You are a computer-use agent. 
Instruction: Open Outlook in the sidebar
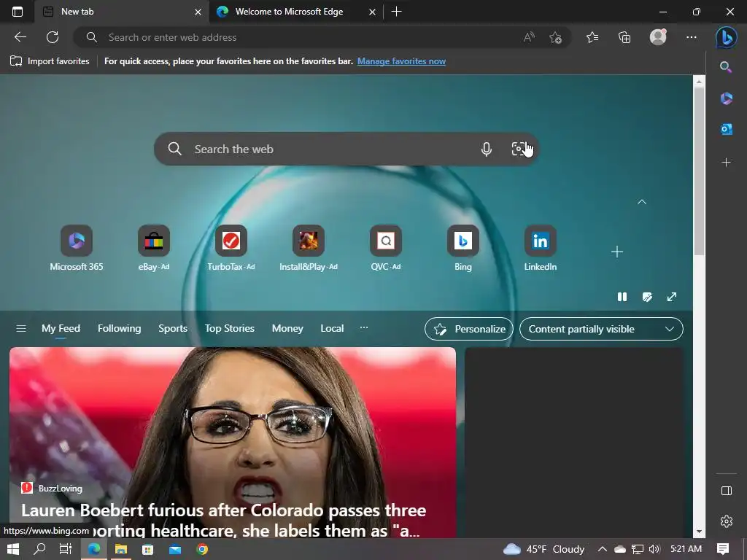pyautogui.click(x=726, y=129)
